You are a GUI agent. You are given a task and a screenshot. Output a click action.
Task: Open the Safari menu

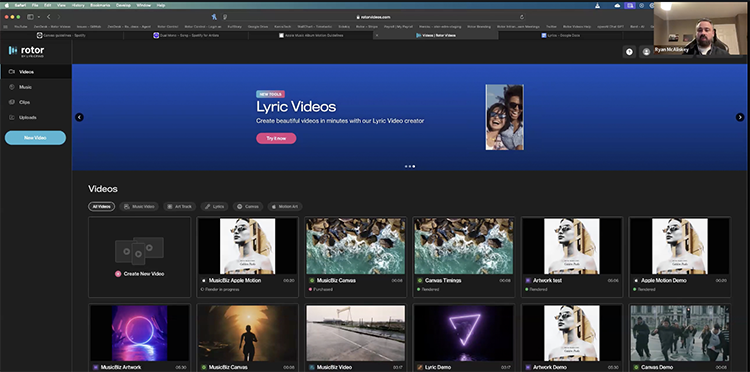pyautogui.click(x=20, y=5)
